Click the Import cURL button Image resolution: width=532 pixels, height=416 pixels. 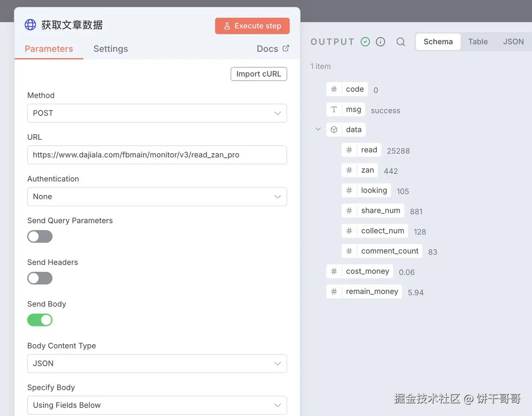[x=258, y=74]
